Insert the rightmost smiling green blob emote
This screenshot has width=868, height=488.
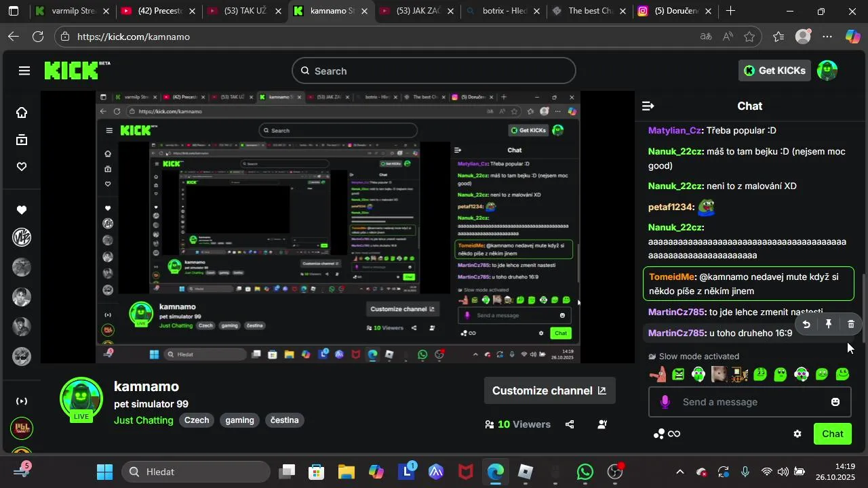tap(843, 374)
